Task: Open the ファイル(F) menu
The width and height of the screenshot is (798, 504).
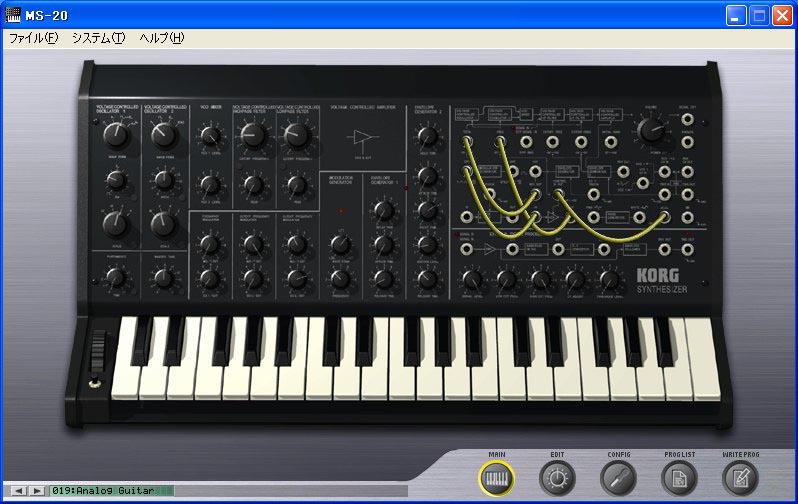Action: coord(34,38)
